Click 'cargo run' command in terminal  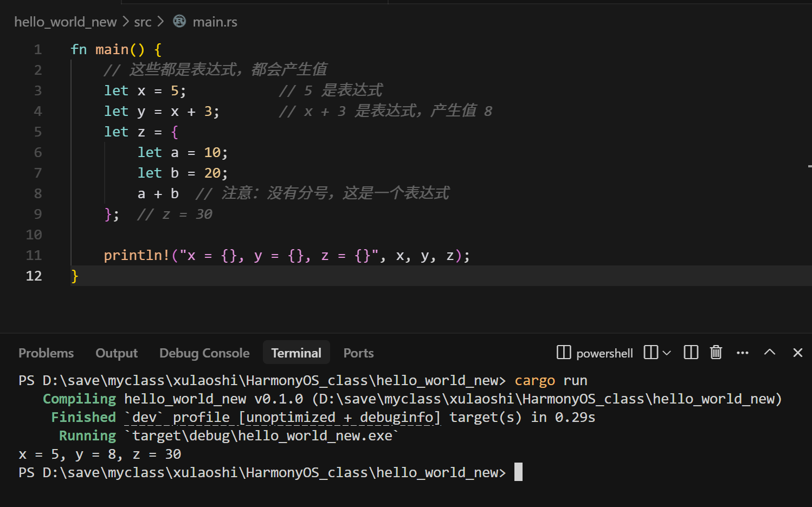[551, 381]
